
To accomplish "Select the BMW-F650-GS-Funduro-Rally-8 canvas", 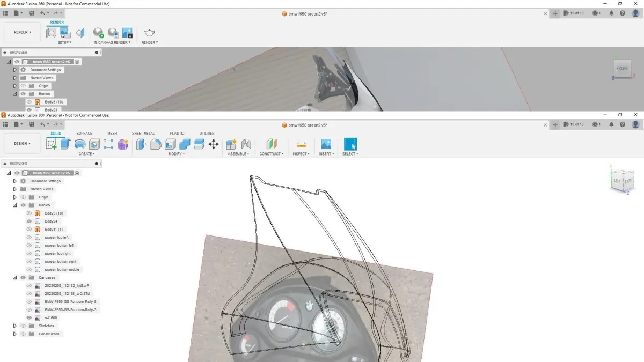I will pos(70,301).
